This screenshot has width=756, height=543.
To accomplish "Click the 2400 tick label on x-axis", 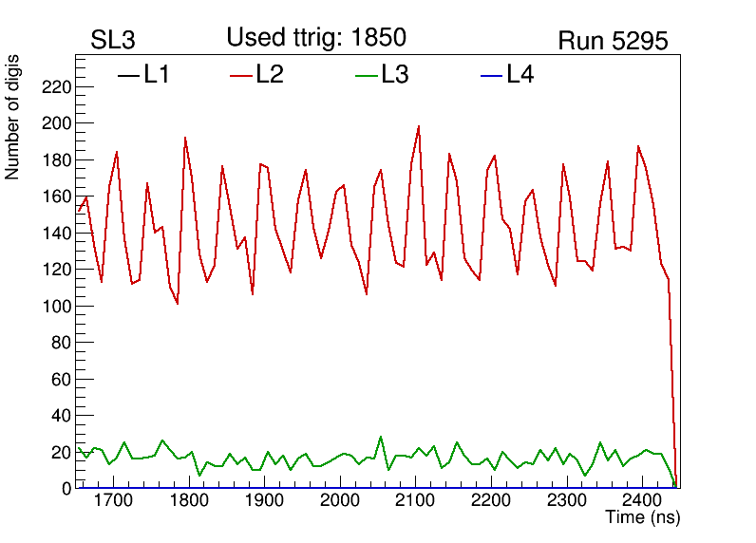I will coord(642,500).
